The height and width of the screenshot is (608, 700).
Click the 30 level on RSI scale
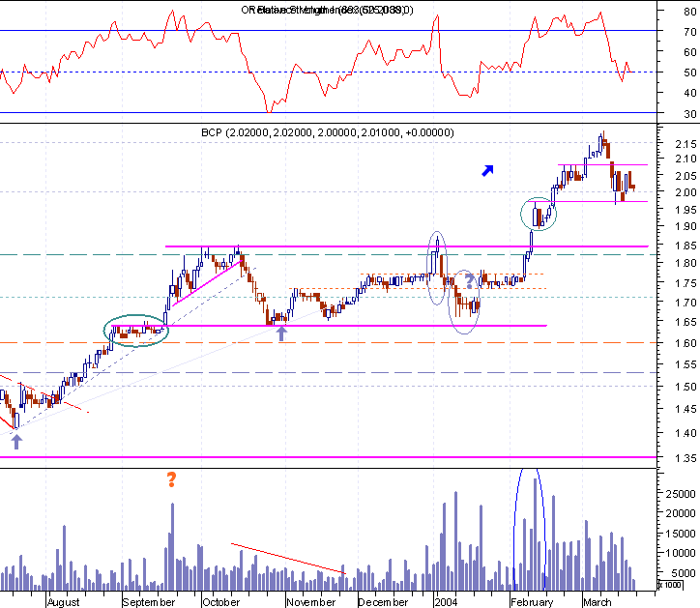click(x=690, y=114)
